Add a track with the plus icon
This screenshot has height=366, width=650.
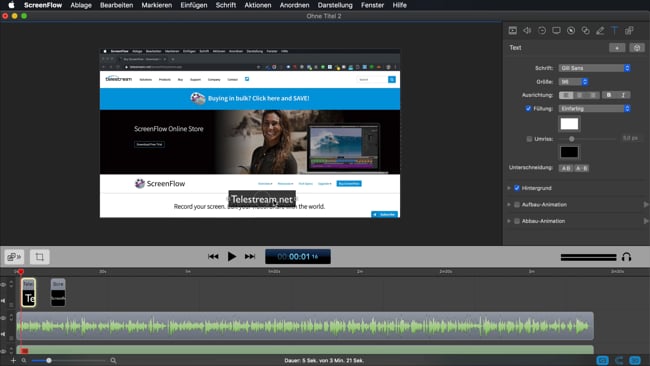[x=13, y=360]
